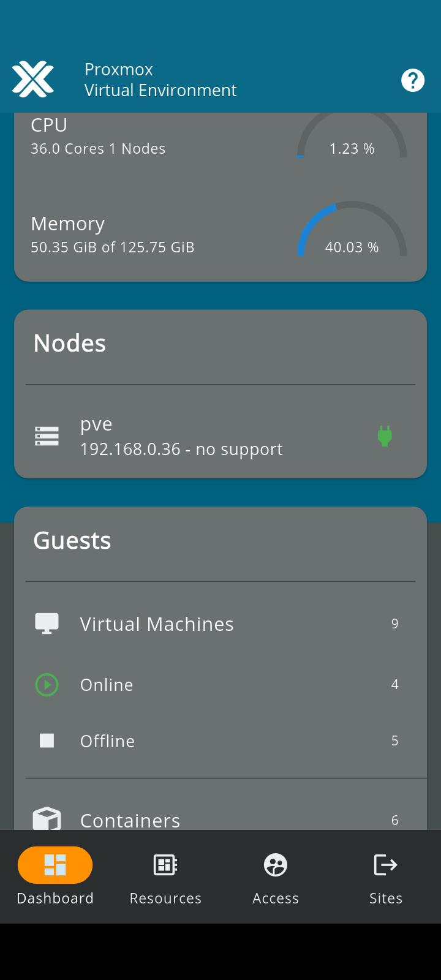Screen dimensions: 441x980
Task: Tap the pve node server icon
Action: pos(47,436)
